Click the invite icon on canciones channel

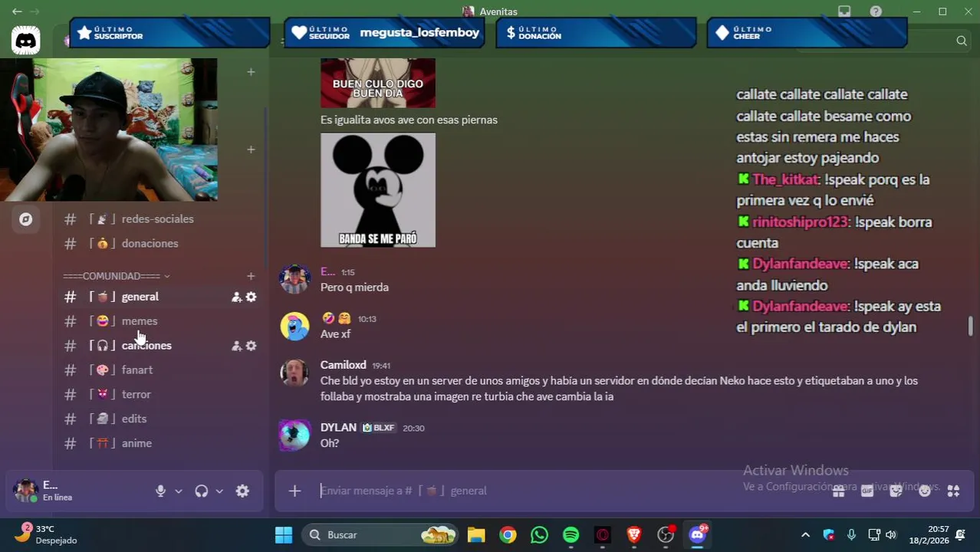click(x=236, y=346)
